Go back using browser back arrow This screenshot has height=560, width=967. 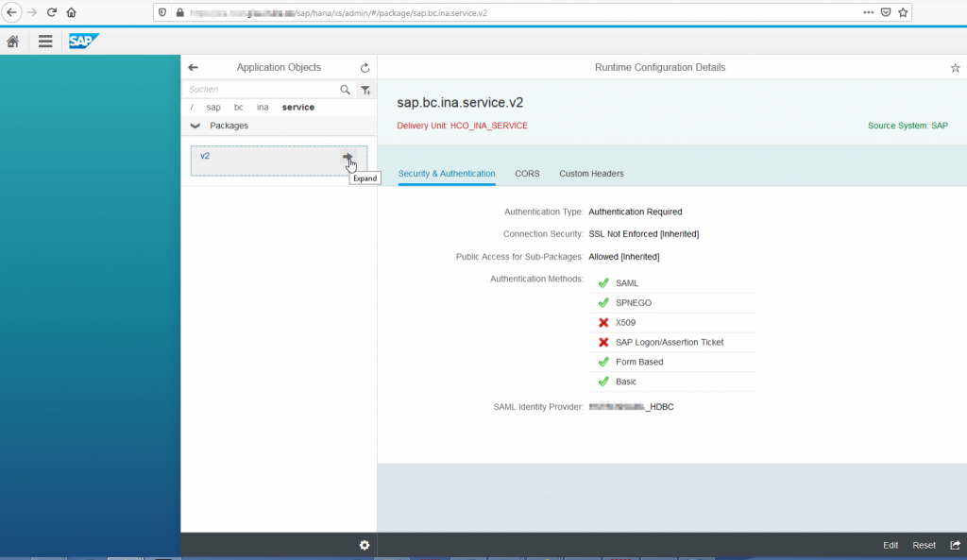click(x=11, y=12)
